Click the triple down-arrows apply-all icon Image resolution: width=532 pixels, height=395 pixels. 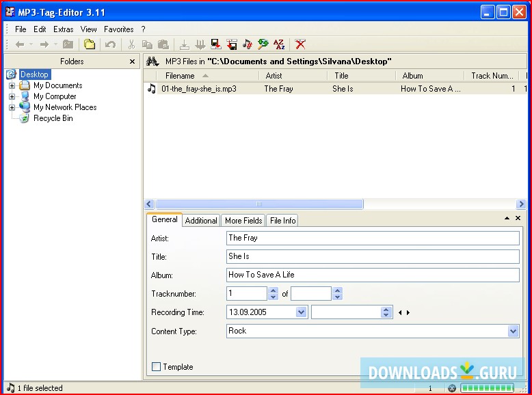200,44
